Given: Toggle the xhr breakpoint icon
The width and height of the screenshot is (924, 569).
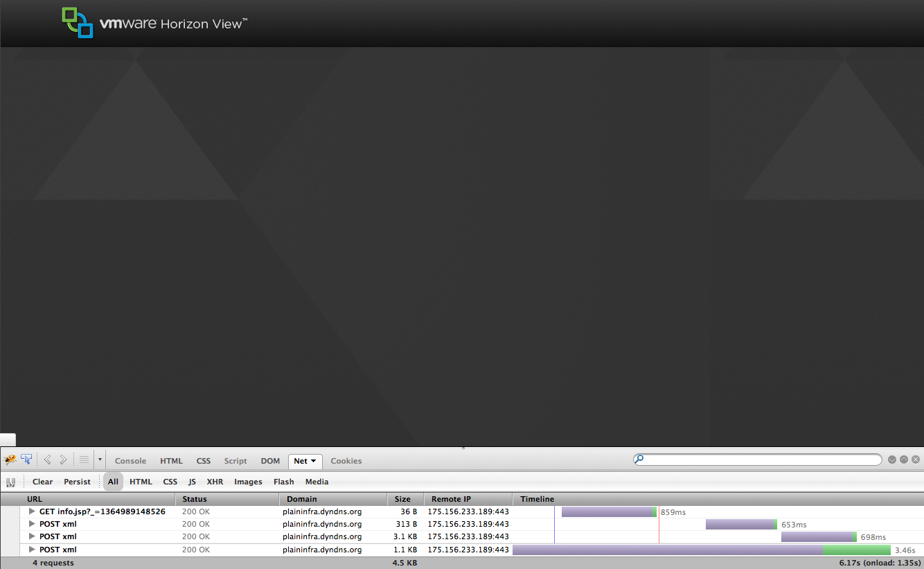Looking at the screenshot, I should (x=10, y=481).
